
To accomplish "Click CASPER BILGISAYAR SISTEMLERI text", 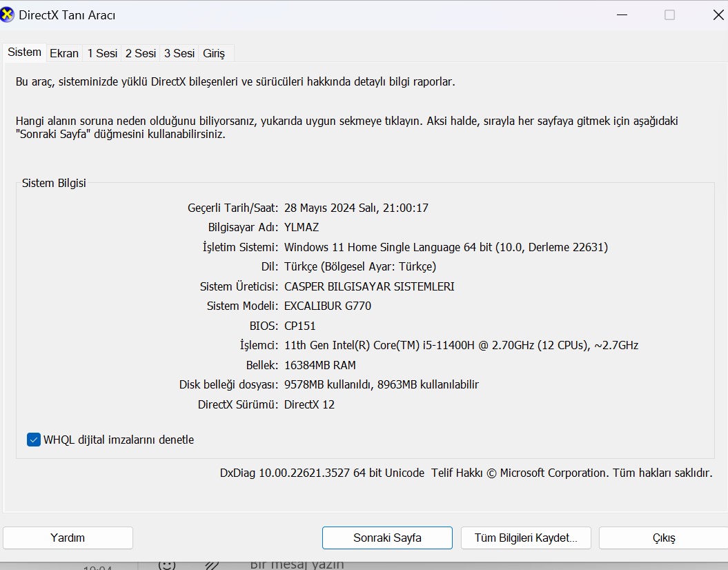I will click(x=369, y=286).
